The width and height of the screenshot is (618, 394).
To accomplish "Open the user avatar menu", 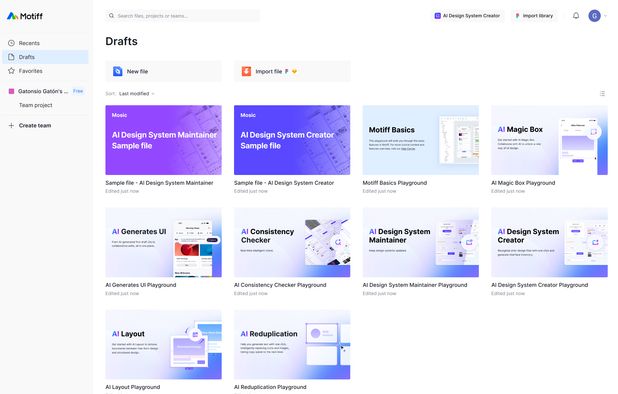I will (594, 16).
